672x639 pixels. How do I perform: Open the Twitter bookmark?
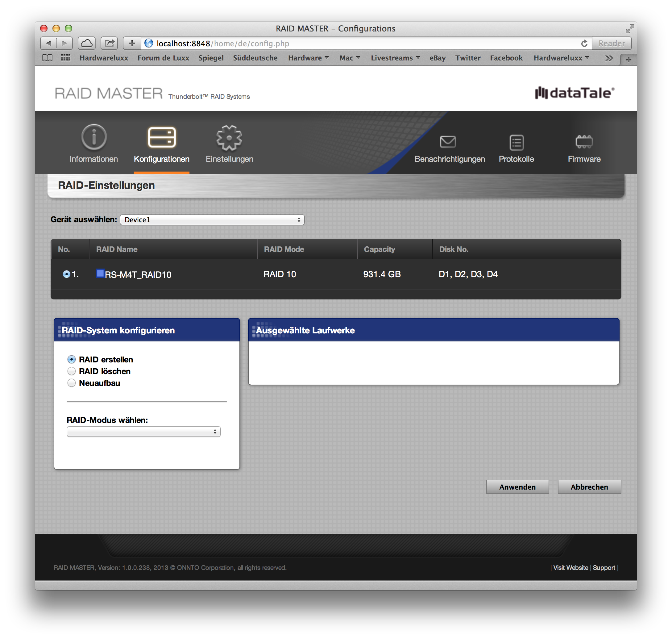468,58
